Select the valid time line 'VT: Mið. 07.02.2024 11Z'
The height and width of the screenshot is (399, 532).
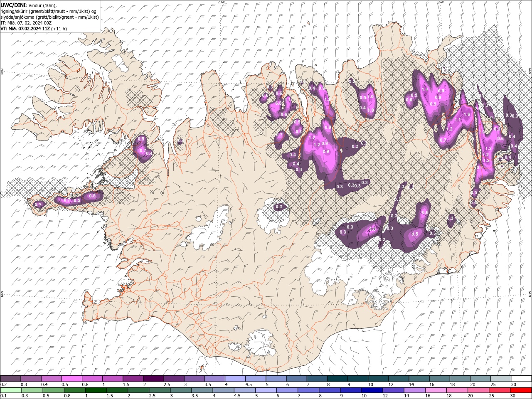coord(33,29)
